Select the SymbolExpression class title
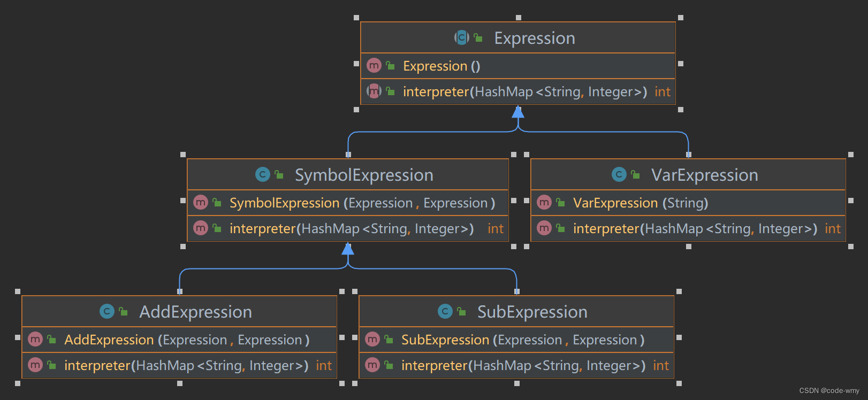 (364, 175)
